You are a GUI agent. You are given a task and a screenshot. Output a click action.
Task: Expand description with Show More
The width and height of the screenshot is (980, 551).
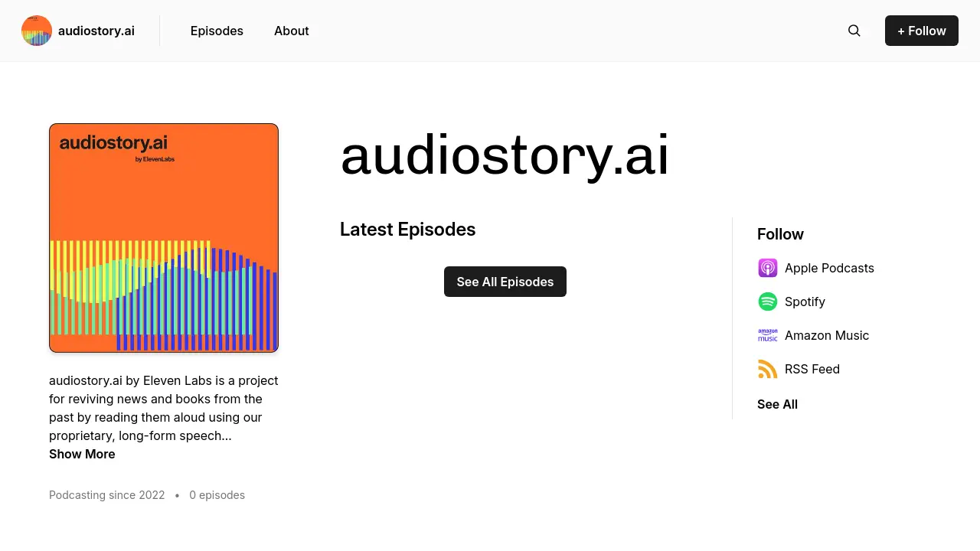[x=82, y=454]
